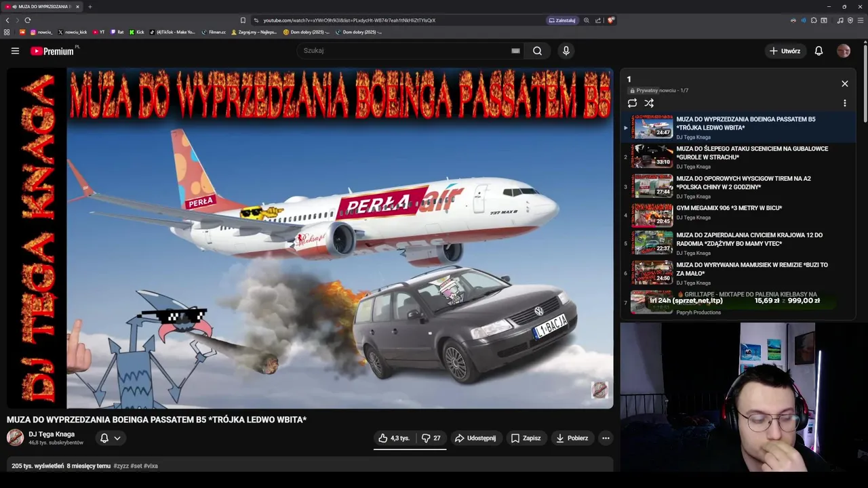Play OPOROWYCH WYSCIGOW TIREM NA A2 video
Viewport: 868px width, 488px height.
(739, 186)
